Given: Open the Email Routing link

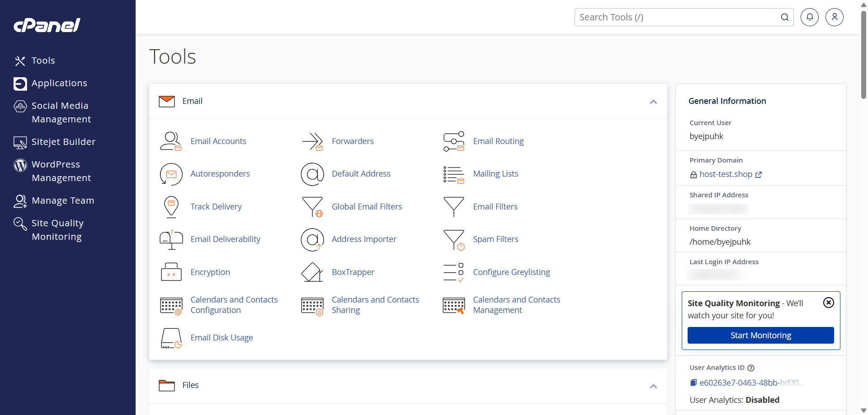Looking at the screenshot, I should click(x=498, y=141).
